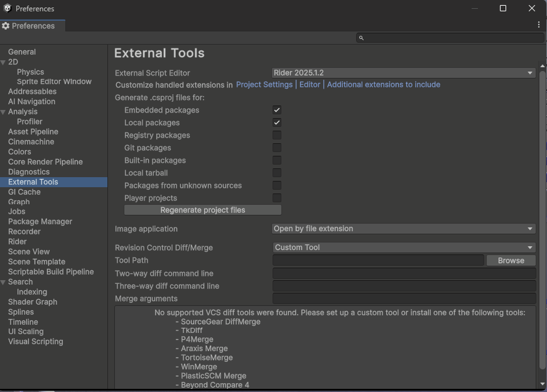Disable the Embedded packages checkbox
The image size is (547, 392).
click(276, 110)
